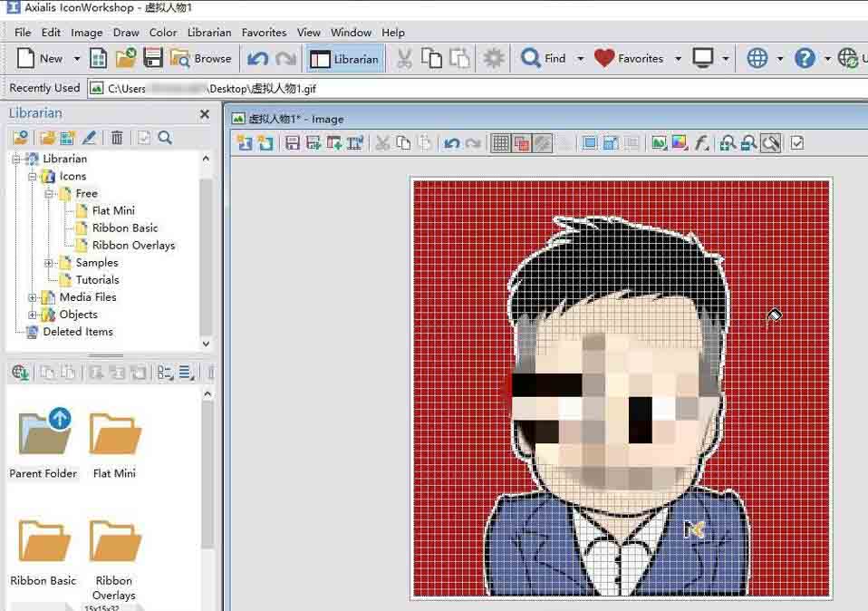
Task: Open the Edit menu
Action: (51, 32)
